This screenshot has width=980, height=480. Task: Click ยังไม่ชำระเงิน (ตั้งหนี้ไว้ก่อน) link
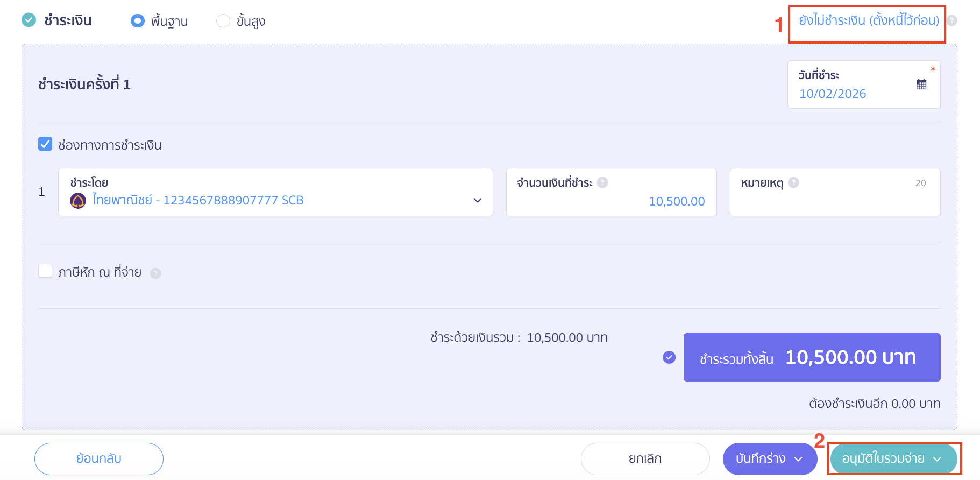[867, 21]
